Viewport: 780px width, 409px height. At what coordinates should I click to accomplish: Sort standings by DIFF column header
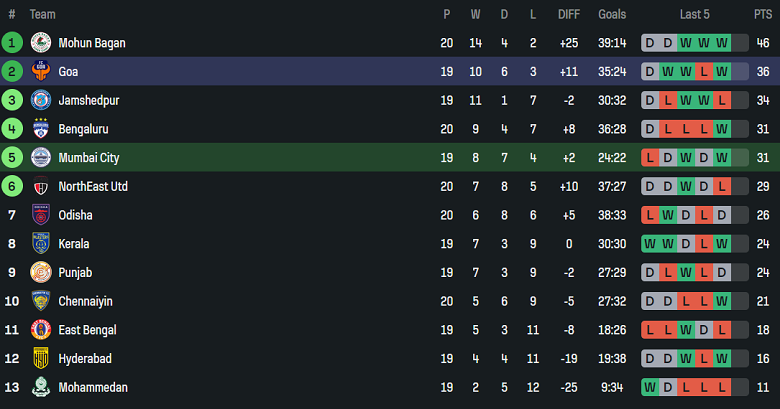(x=569, y=14)
